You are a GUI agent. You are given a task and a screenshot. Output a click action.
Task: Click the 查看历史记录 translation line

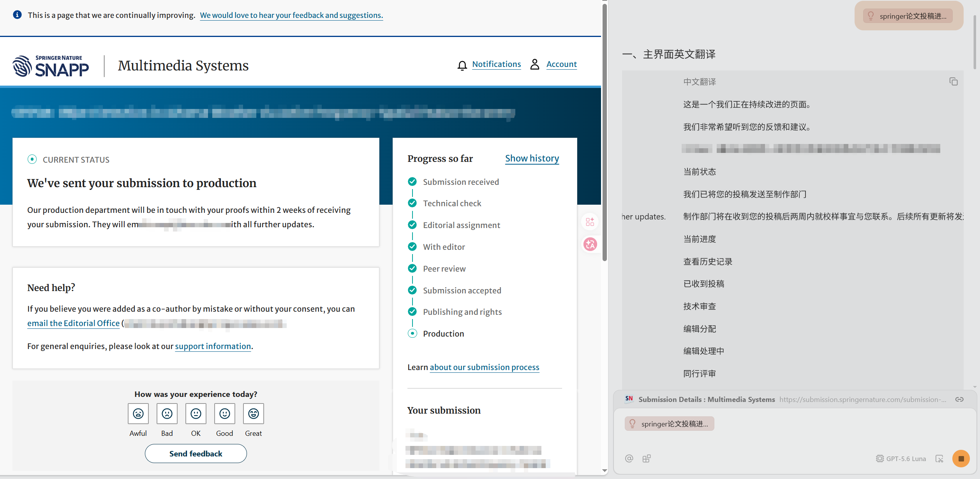coord(708,262)
